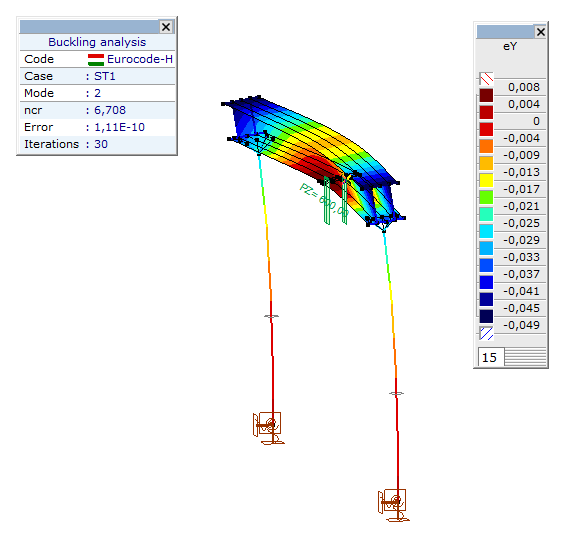Click the left column base support symbol

(269, 428)
